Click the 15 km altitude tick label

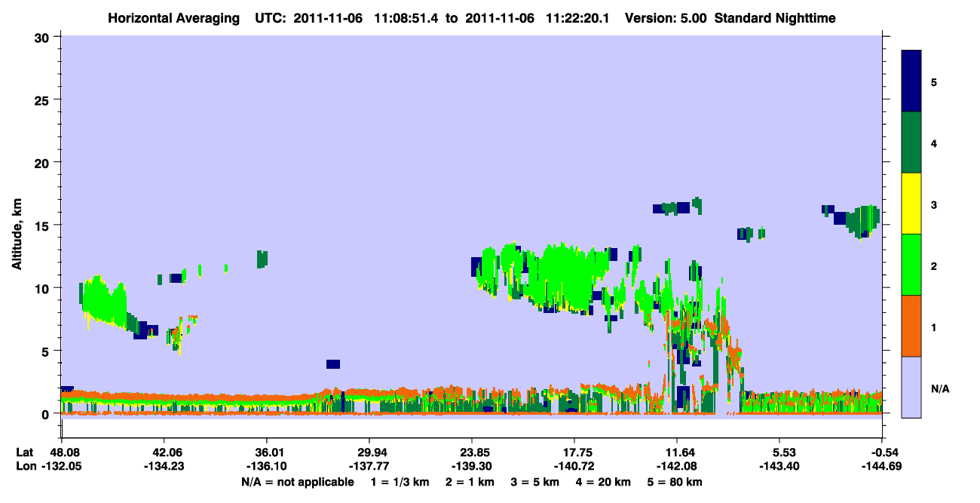click(x=44, y=225)
